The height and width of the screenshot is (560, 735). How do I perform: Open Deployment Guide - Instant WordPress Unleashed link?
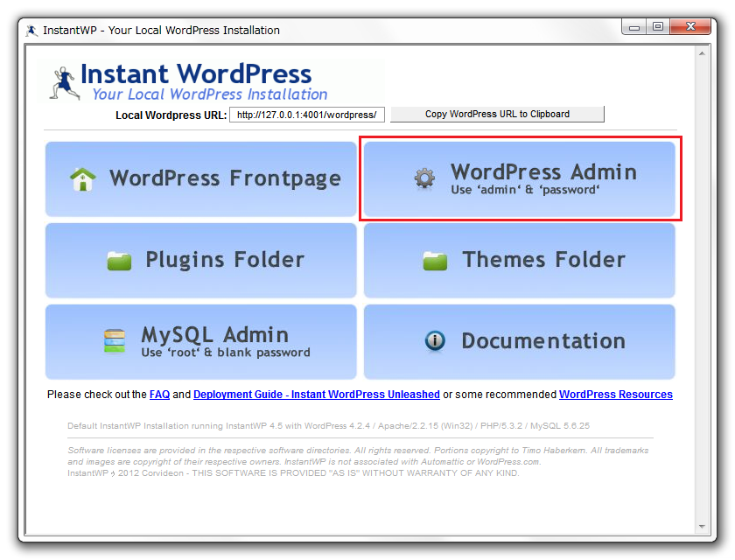click(317, 395)
